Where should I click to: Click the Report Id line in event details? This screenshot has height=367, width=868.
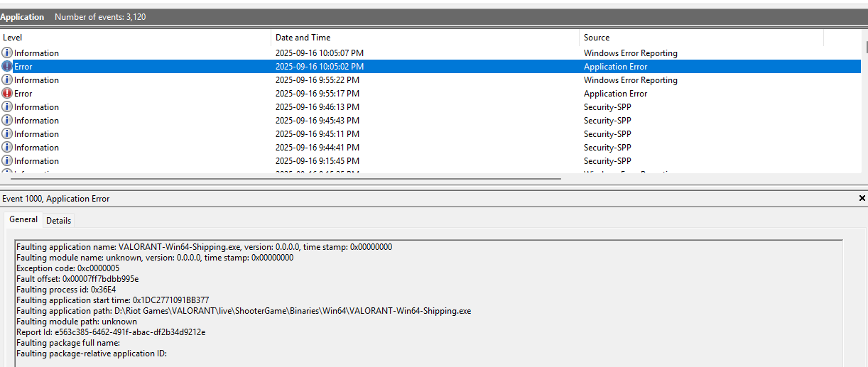(111, 332)
